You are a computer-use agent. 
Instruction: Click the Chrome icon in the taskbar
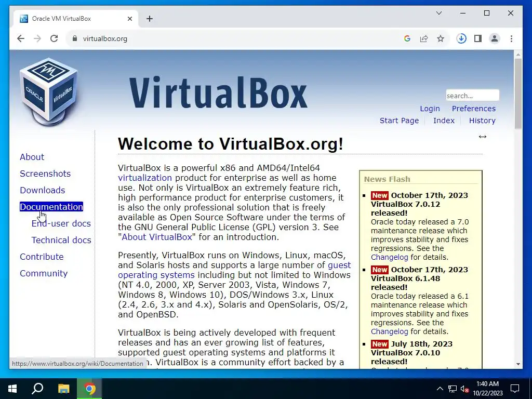pyautogui.click(x=89, y=389)
